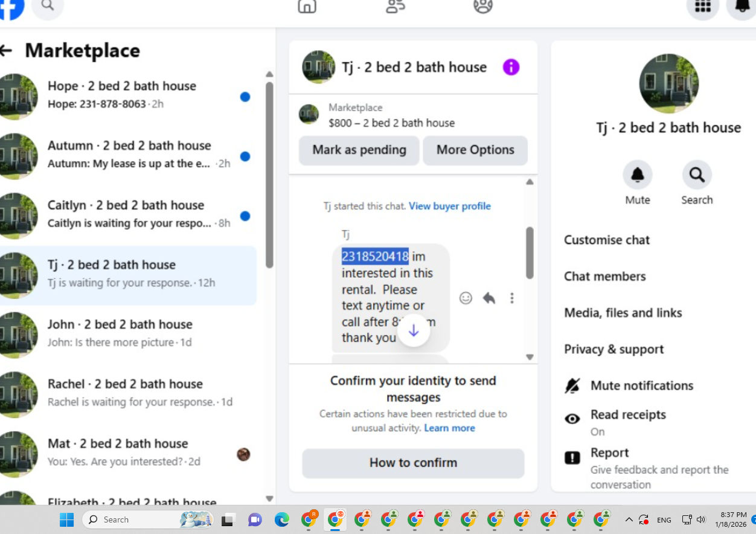Viewport: 756px width, 534px height.
Task: Click the Search icon in chat details
Action: 697,175
